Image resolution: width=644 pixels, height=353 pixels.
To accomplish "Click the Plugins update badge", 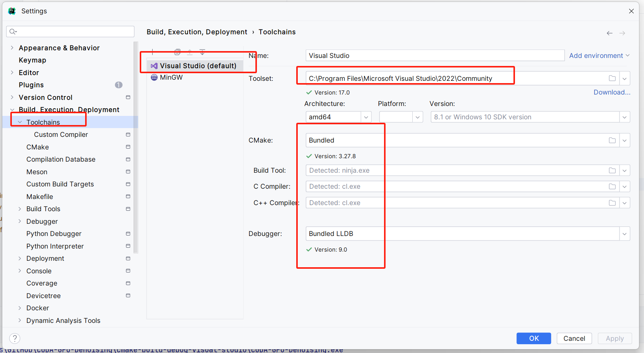I will tap(119, 85).
